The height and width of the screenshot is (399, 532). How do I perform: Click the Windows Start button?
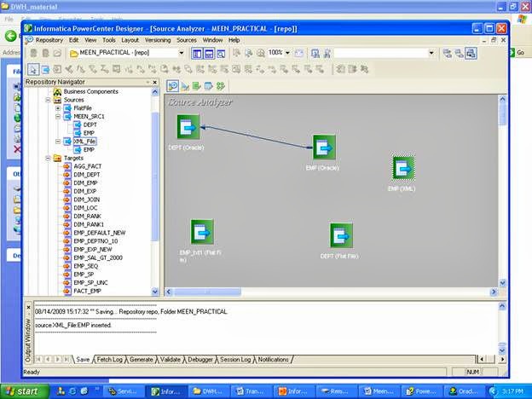click(x=24, y=391)
